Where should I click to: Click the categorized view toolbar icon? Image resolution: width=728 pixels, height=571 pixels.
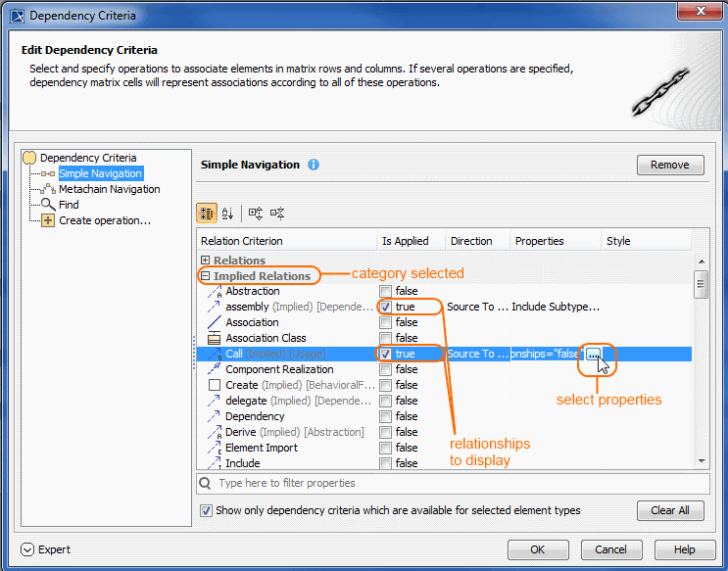(x=207, y=214)
